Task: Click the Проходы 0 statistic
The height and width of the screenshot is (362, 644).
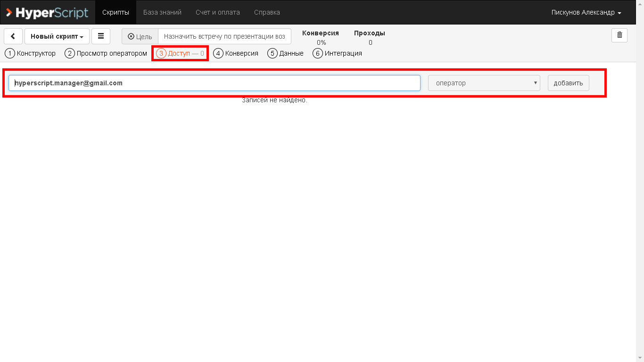Action: [370, 38]
